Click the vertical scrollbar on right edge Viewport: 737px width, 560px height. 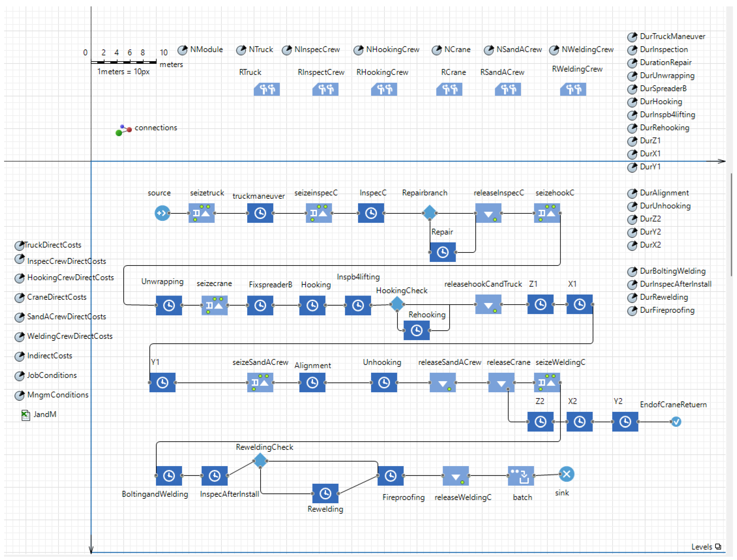coord(732,225)
